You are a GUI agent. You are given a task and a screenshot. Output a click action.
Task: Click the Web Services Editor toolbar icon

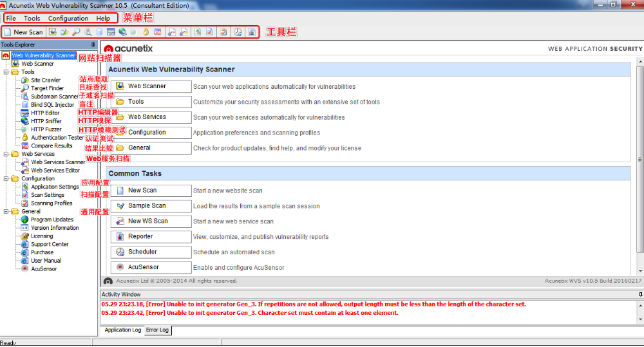point(184,32)
